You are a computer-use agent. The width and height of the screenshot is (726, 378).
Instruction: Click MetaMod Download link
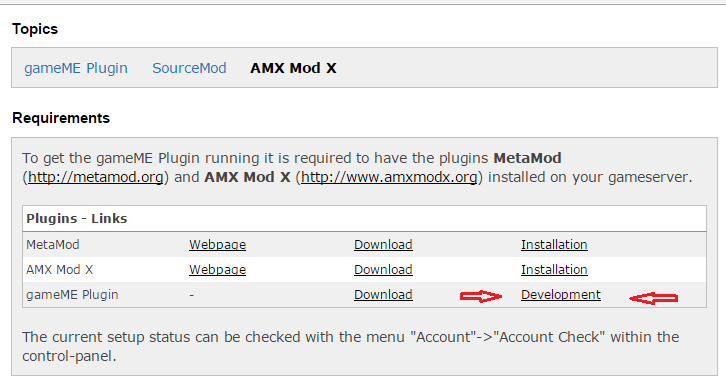[x=383, y=245]
